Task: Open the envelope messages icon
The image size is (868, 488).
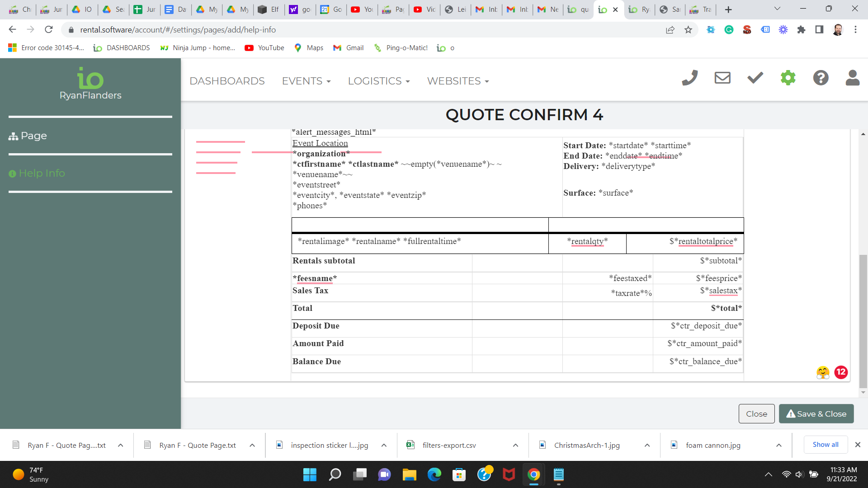Action: coord(722,78)
